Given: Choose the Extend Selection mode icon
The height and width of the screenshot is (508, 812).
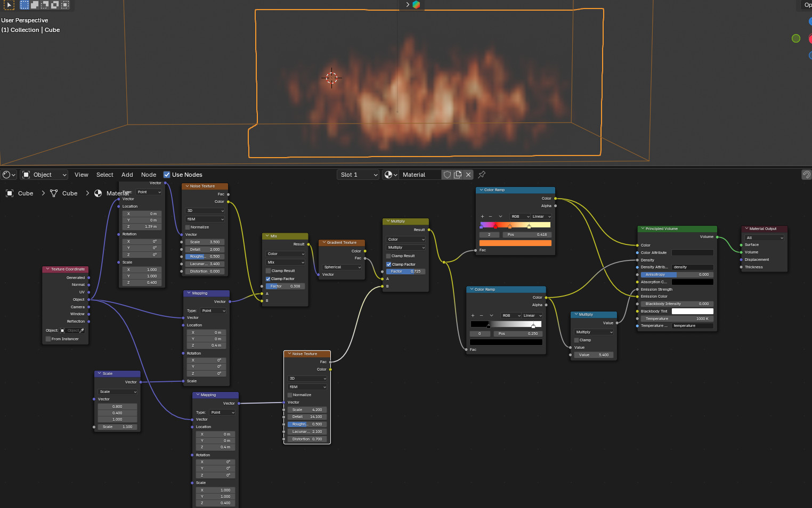Looking at the screenshot, I should point(35,5).
